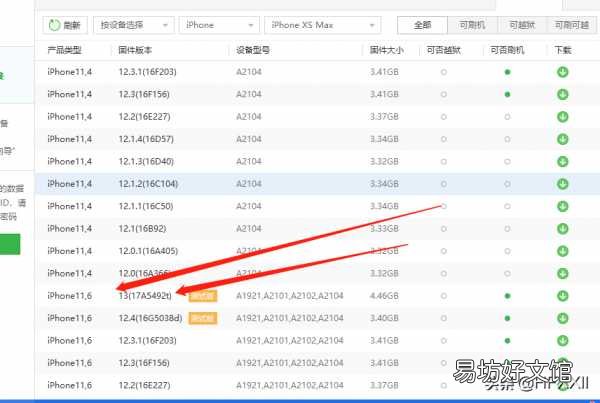Click A2104 in the 12.1.3(16D40) row
Image resolution: width=600 pixels, height=403 pixels.
pos(249,162)
